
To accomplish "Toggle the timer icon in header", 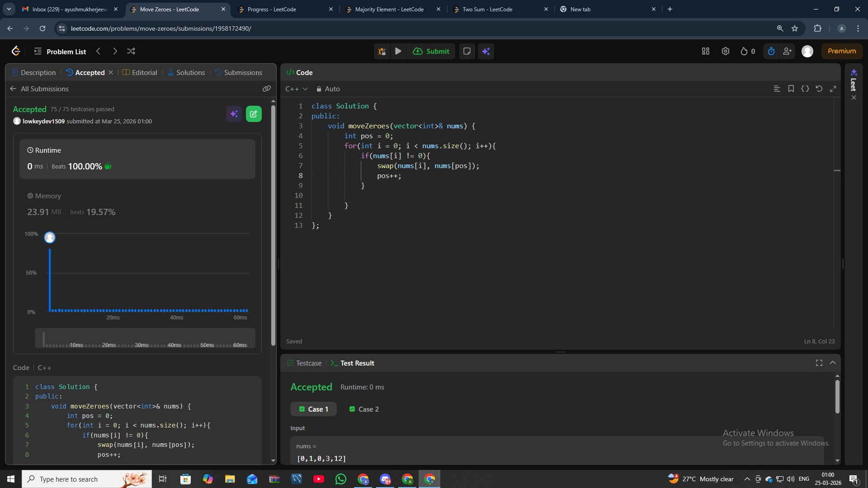I will coord(771,52).
